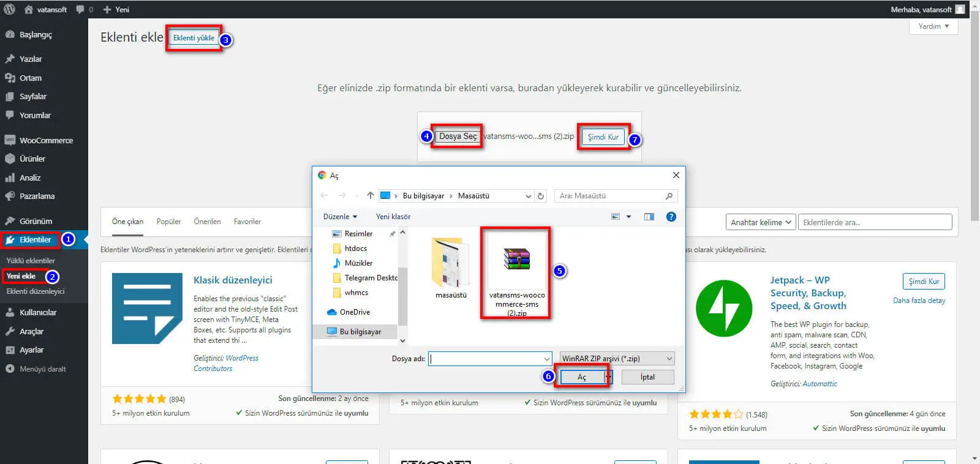Click the Ürünler icon in sidebar

coord(10,159)
